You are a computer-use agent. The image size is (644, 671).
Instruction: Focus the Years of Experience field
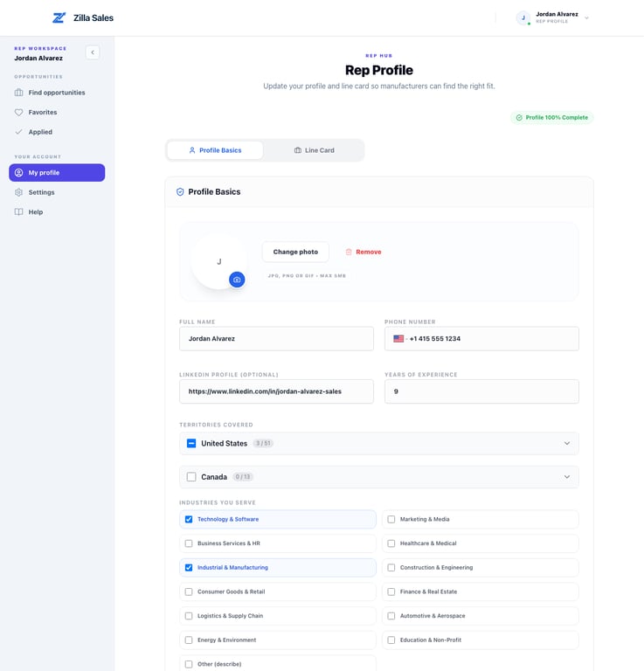point(481,391)
